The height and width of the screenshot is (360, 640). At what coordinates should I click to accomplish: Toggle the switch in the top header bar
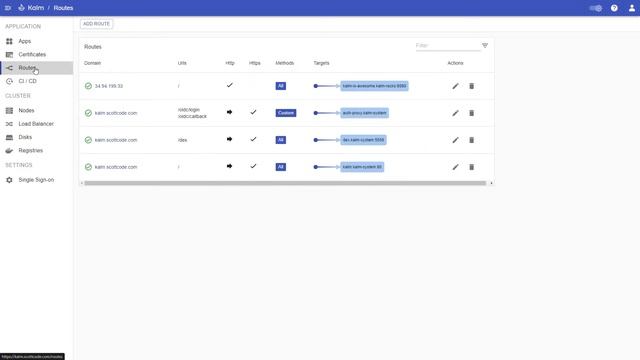click(596, 8)
